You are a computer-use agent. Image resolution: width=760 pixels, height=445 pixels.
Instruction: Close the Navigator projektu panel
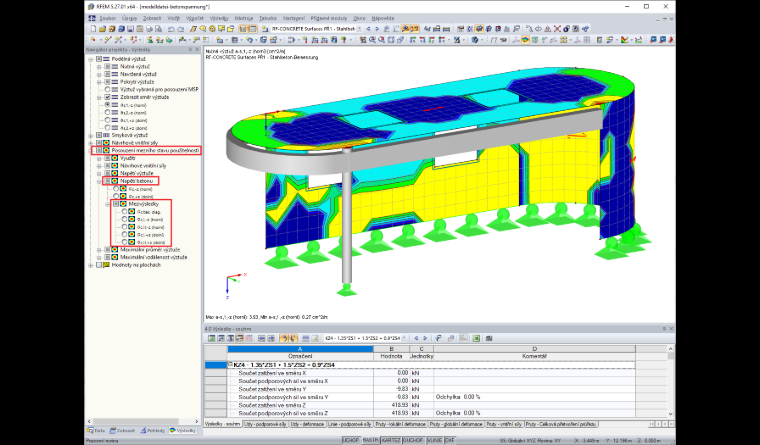[x=197, y=49]
